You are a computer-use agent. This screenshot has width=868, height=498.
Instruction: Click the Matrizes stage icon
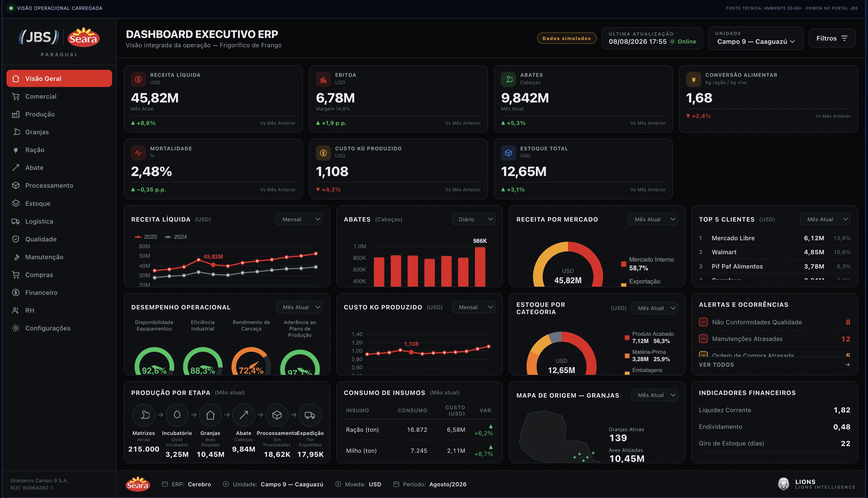[x=144, y=415]
